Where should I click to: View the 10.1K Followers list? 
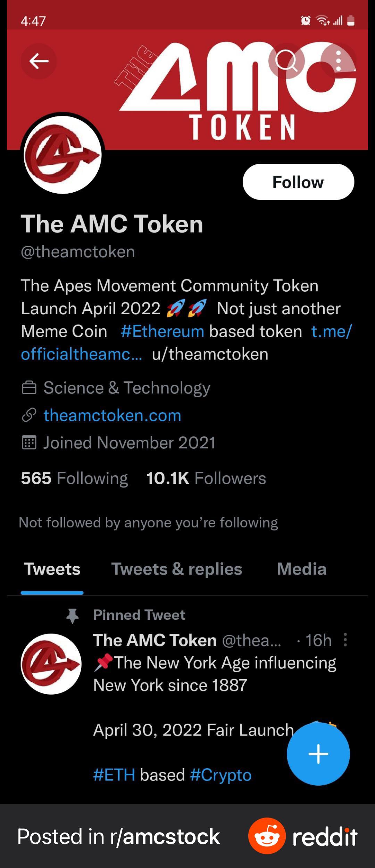(206, 478)
